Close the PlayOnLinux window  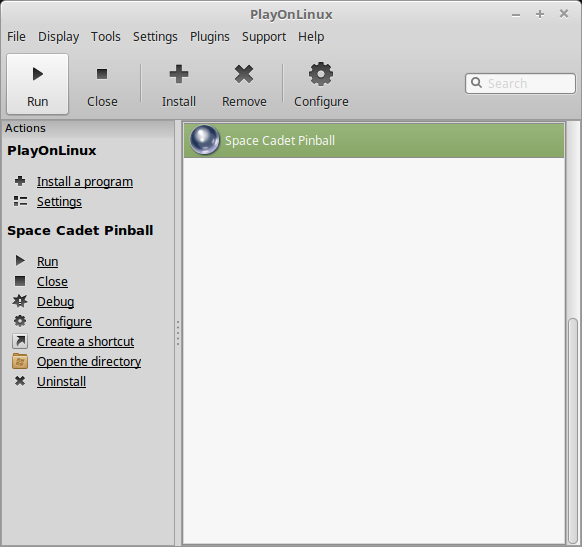click(x=564, y=14)
